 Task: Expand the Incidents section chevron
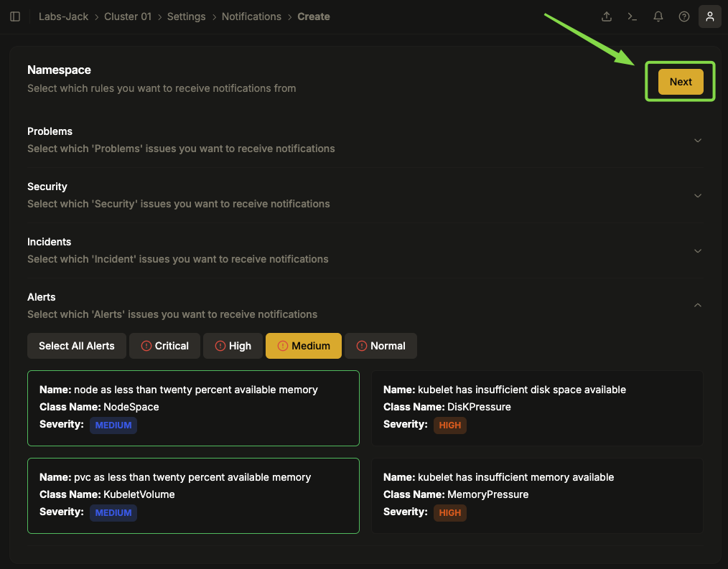(x=697, y=250)
